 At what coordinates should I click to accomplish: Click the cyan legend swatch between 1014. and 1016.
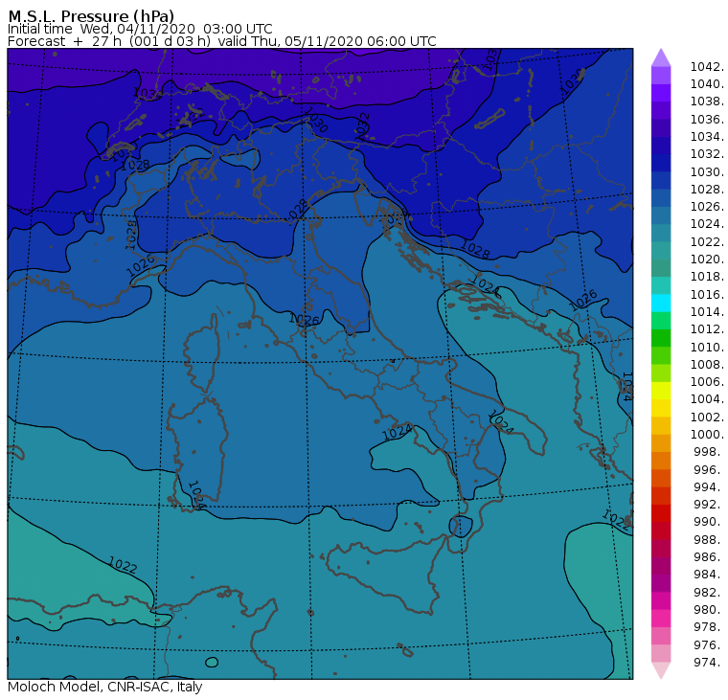[661, 303]
